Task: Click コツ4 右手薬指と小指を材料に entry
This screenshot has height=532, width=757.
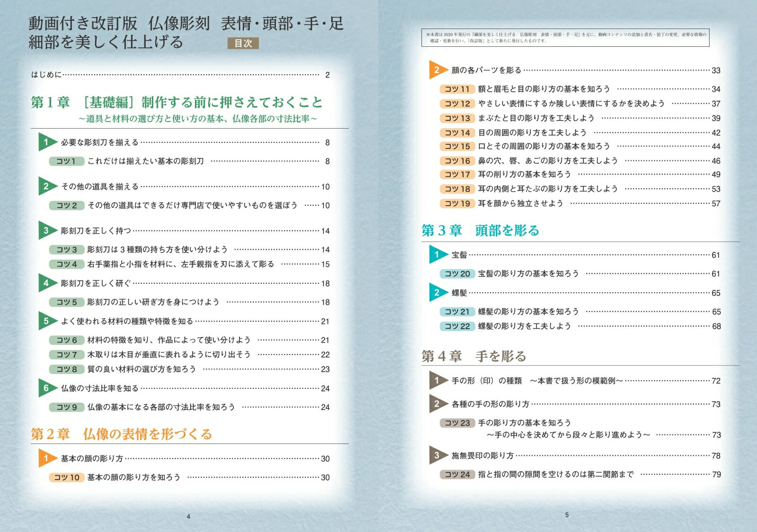Action: point(189,264)
